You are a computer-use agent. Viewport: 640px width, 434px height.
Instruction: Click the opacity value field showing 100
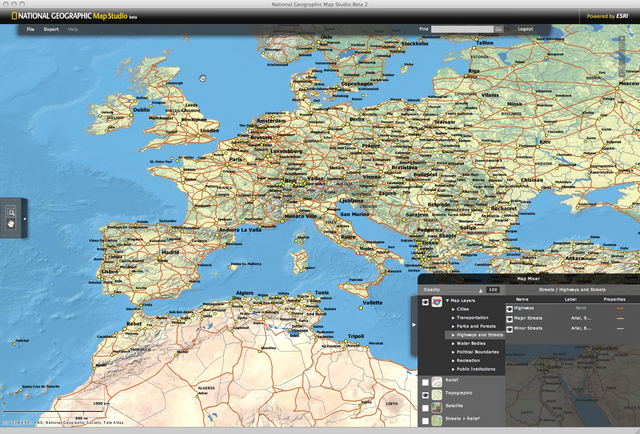pos(493,289)
